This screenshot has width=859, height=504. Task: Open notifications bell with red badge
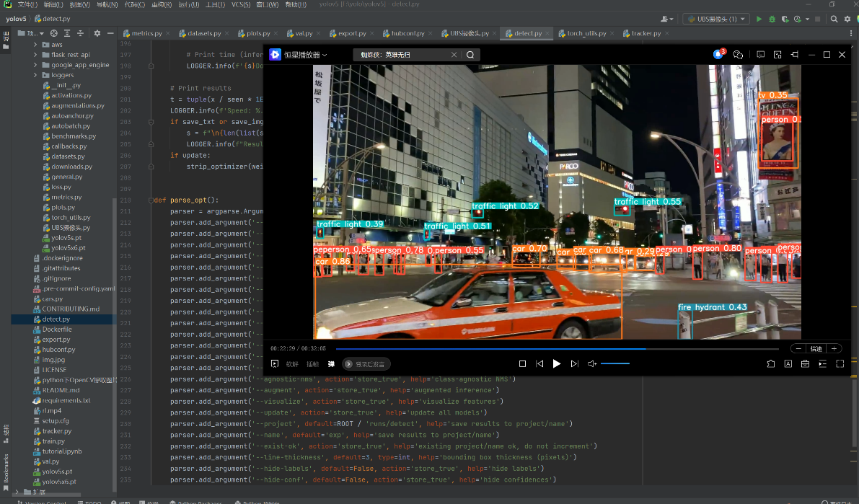pos(718,54)
